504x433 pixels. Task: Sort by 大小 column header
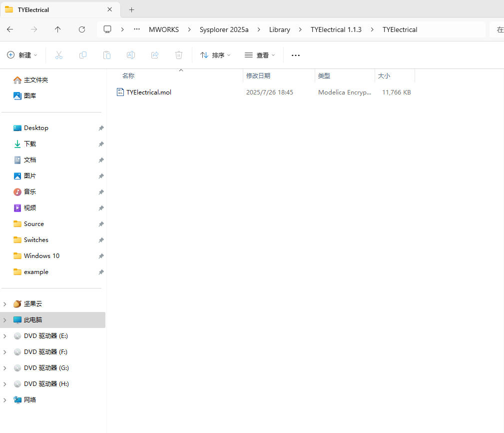384,76
